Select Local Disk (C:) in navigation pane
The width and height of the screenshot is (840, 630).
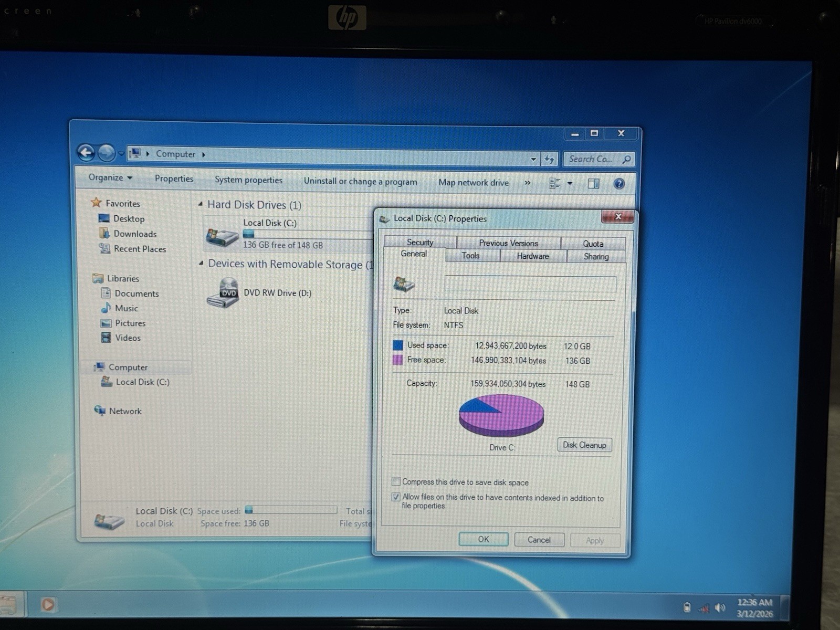(x=142, y=382)
